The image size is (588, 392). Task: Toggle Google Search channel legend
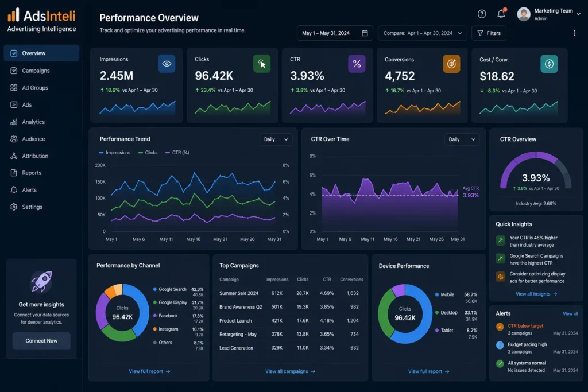point(169,289)
